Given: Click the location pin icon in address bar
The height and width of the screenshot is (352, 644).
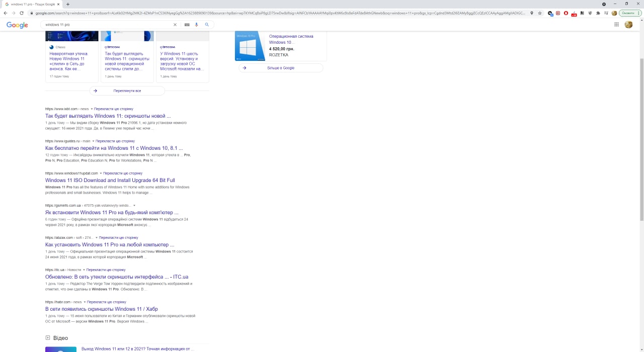Looking at the screenshot, I should [532, 13].
